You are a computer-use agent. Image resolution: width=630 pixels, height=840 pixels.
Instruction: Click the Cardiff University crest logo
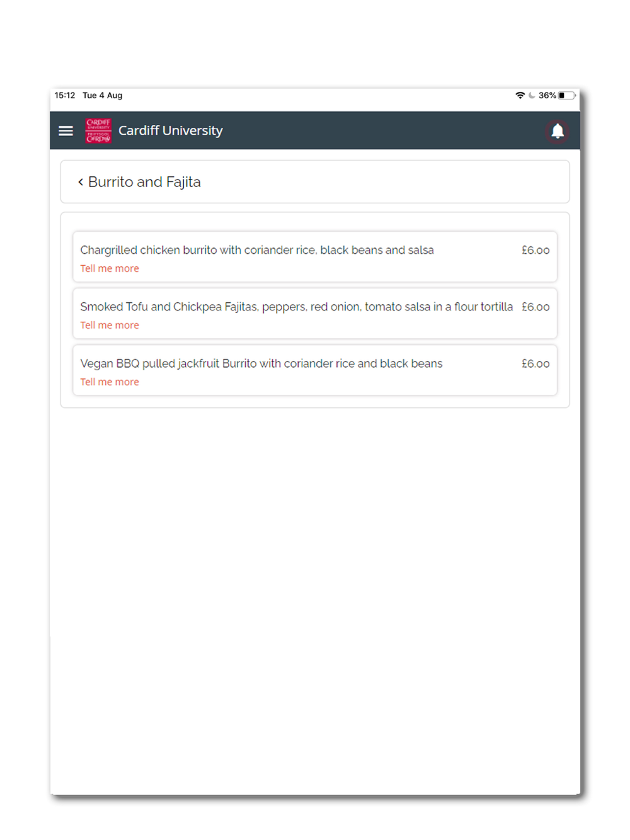(x=98, y=130)
